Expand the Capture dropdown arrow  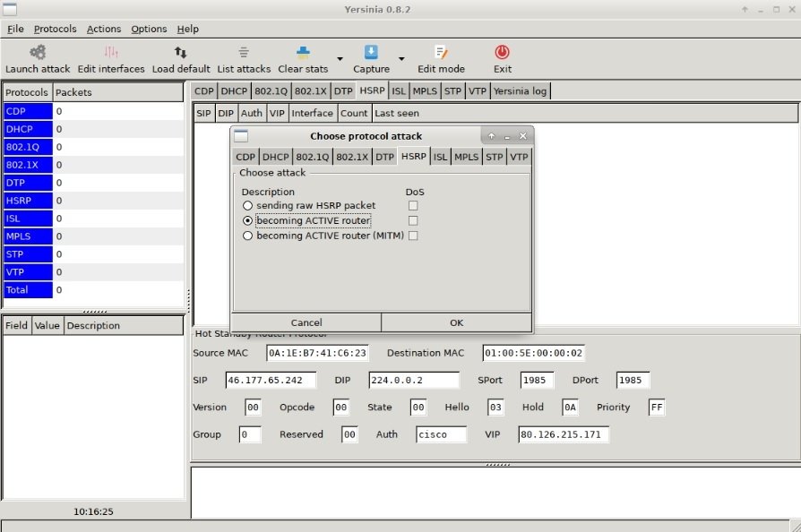(401, 59)
